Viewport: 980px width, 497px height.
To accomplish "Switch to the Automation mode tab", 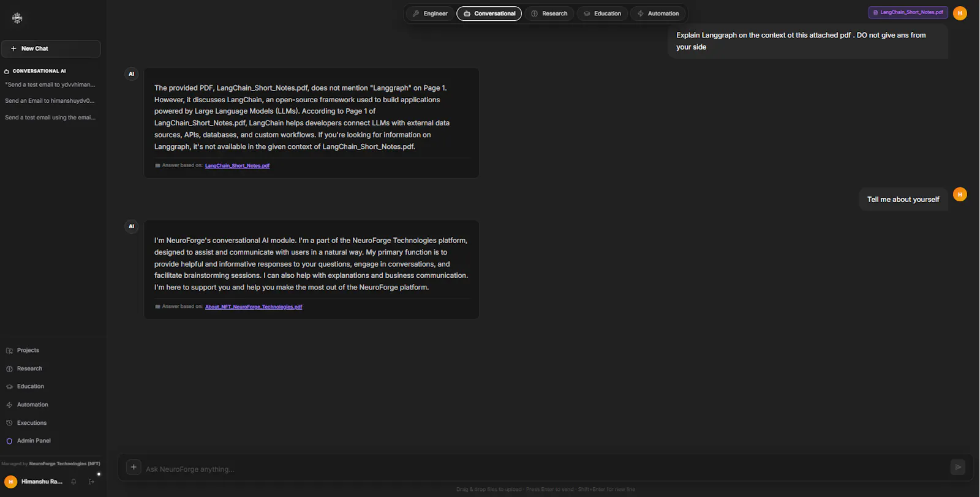I will tap(658, 13).
